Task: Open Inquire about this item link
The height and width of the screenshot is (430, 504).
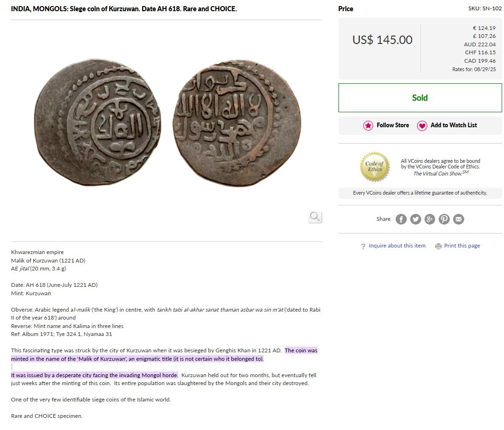Action: [x=397, y=246]
